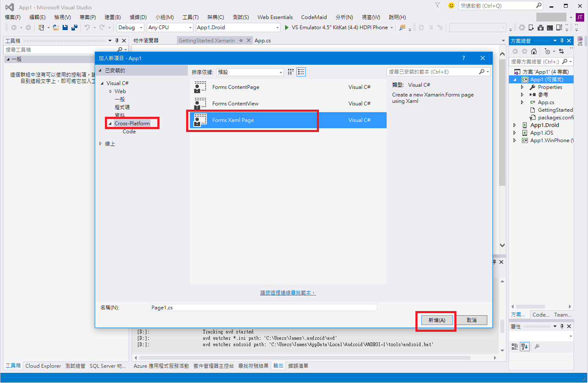
Task: Expand the 線上 category node
Action: click(101, 144)
